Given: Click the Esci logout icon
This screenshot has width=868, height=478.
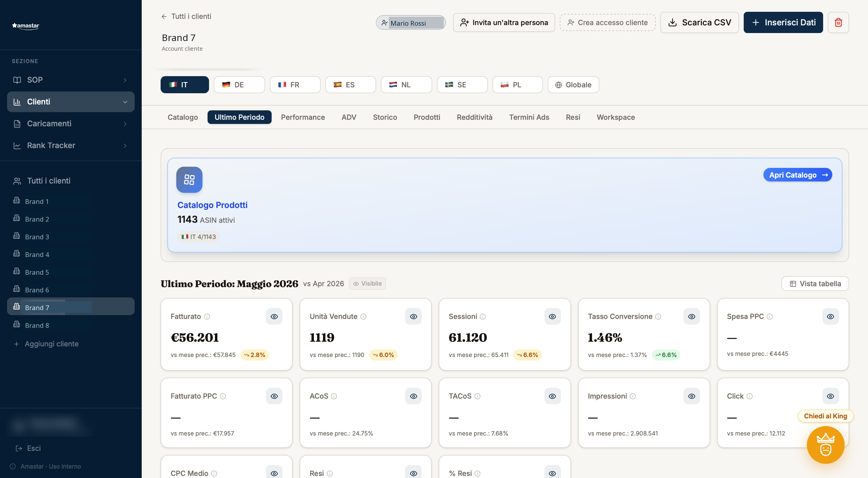Looking at the screenshot, I should click(19, 448).
